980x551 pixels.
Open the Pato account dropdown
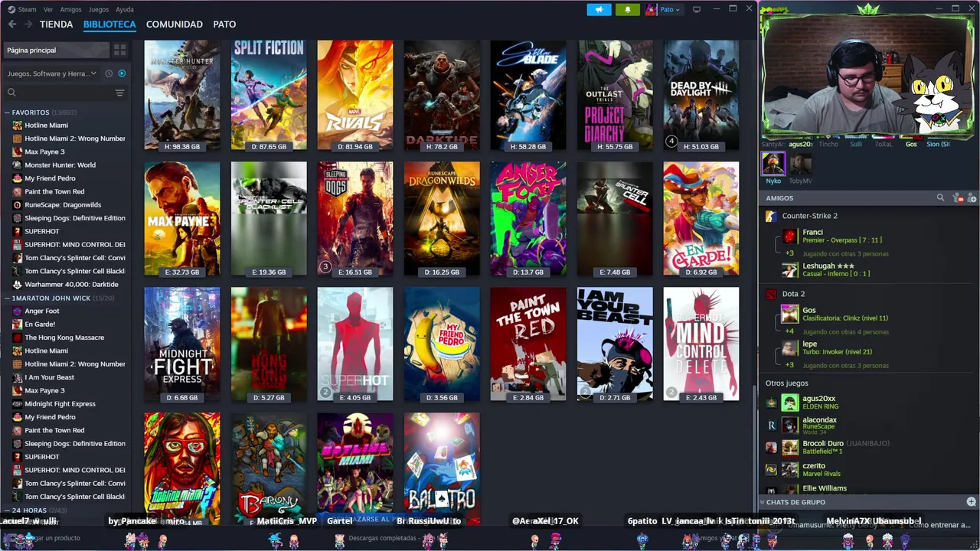tap(670, 9)
